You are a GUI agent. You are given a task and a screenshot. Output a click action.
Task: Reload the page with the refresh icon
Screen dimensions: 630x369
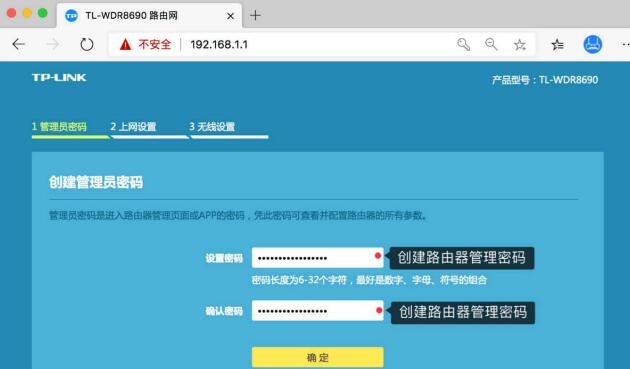click(x=86, y=44)
